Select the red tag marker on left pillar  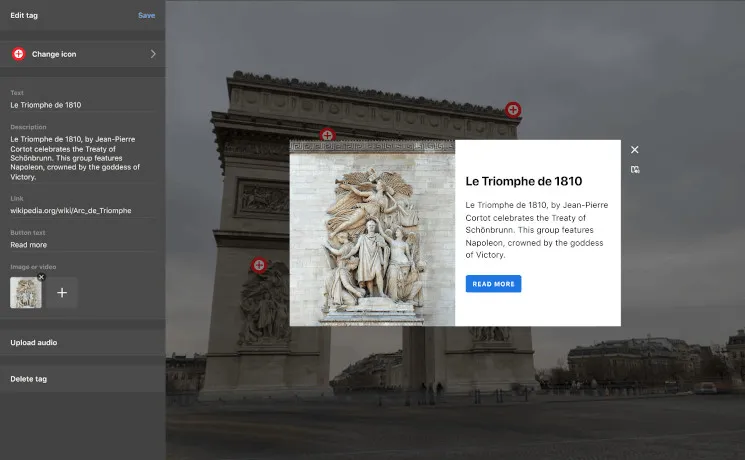click(259, 265)
